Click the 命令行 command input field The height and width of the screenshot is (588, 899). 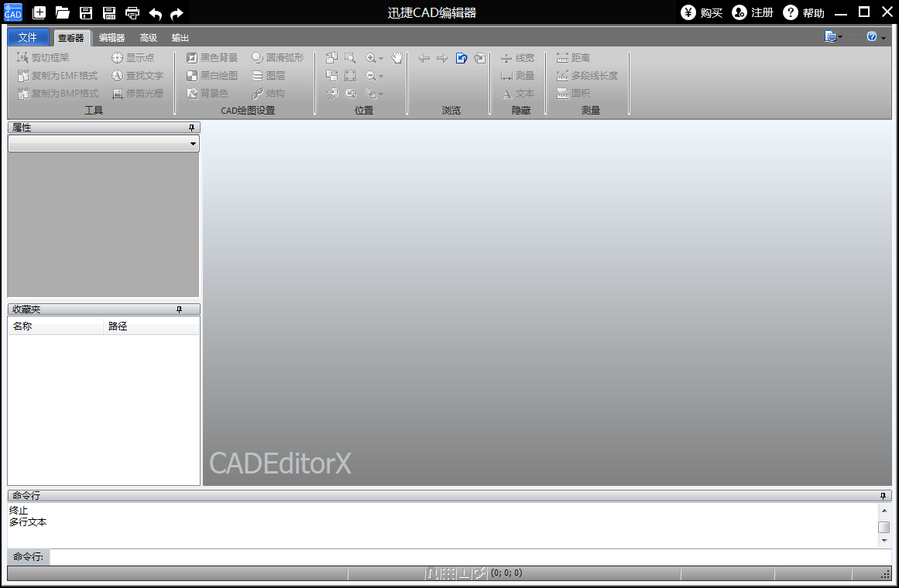pos(465,557)
